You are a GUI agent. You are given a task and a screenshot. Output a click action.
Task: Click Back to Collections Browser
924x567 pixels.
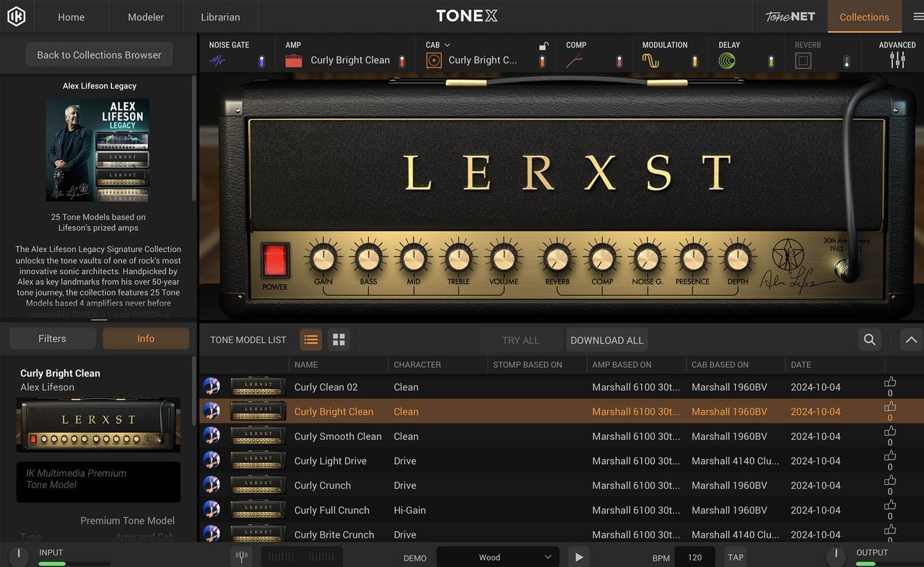click(100, 55)
